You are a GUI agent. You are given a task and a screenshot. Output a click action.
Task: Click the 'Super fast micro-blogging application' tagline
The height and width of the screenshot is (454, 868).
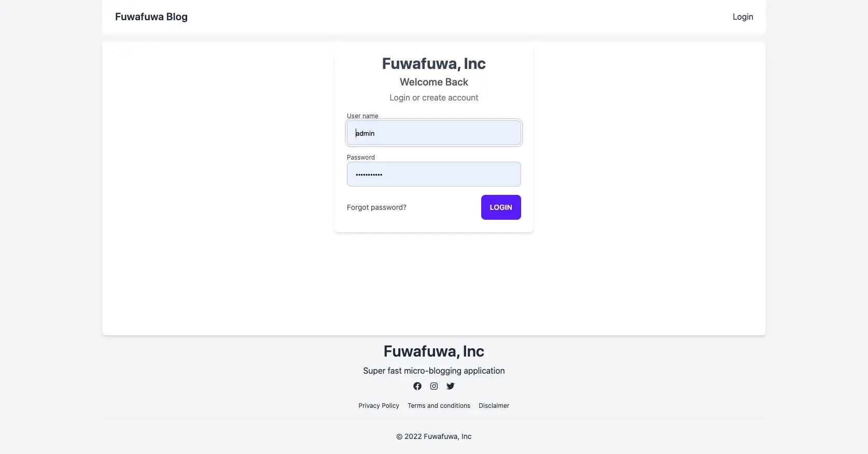[434, 371]
